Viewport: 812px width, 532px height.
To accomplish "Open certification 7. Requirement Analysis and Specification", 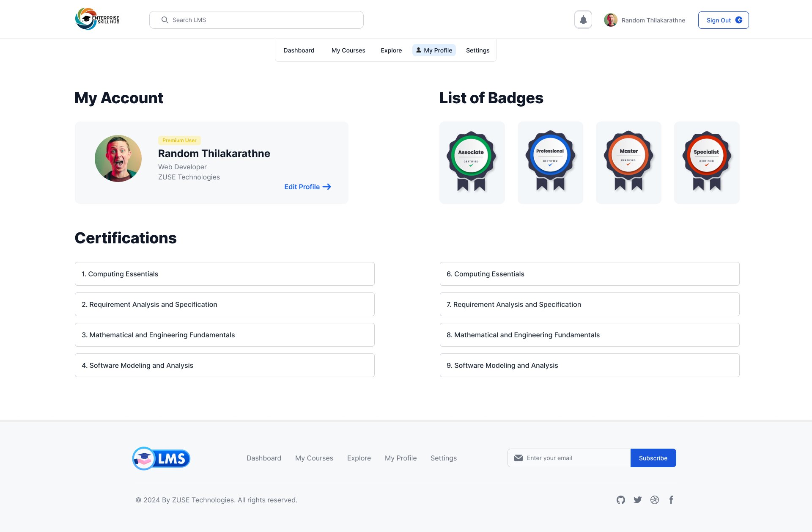I will point(590,304).
